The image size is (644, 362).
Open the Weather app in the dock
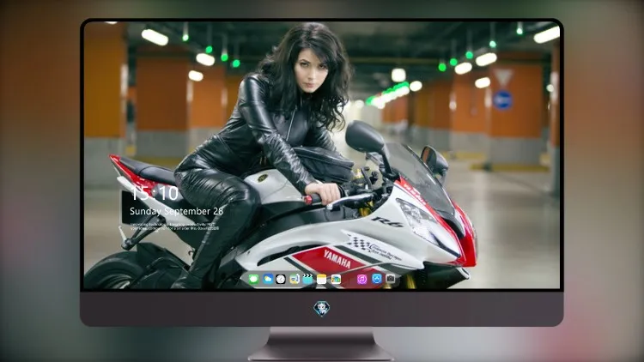click(268, 279)
